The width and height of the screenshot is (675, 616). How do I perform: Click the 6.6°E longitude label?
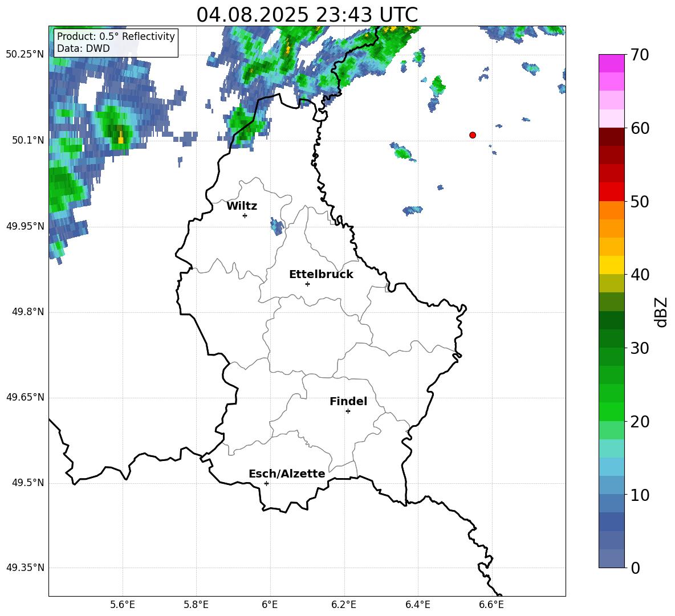click(x=491, y=605)
